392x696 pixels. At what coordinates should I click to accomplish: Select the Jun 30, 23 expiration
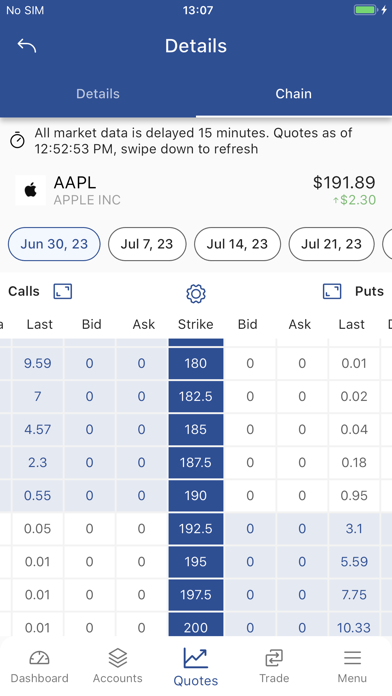tap(54, 244)
